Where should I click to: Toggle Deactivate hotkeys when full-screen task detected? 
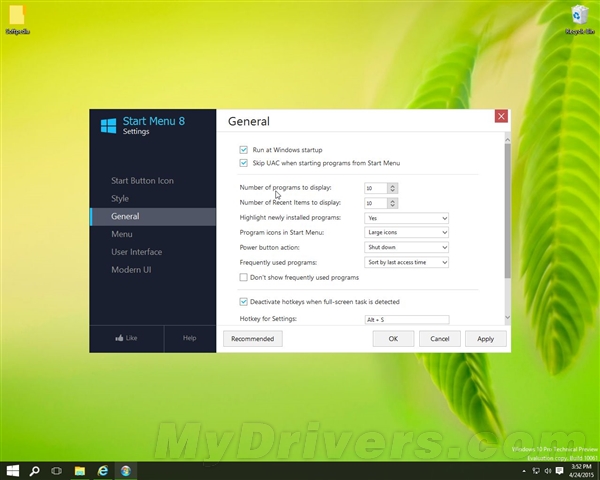tap(243, 302)
